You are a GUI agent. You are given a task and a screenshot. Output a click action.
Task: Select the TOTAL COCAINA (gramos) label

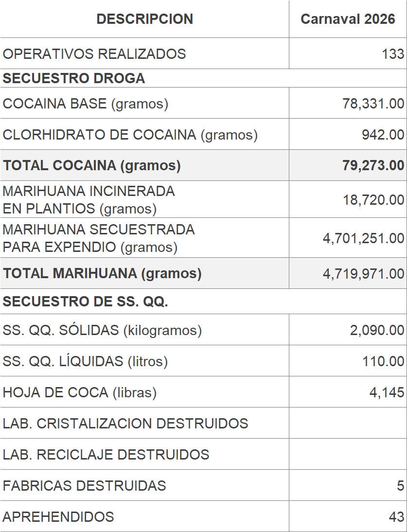pos(92,165)
